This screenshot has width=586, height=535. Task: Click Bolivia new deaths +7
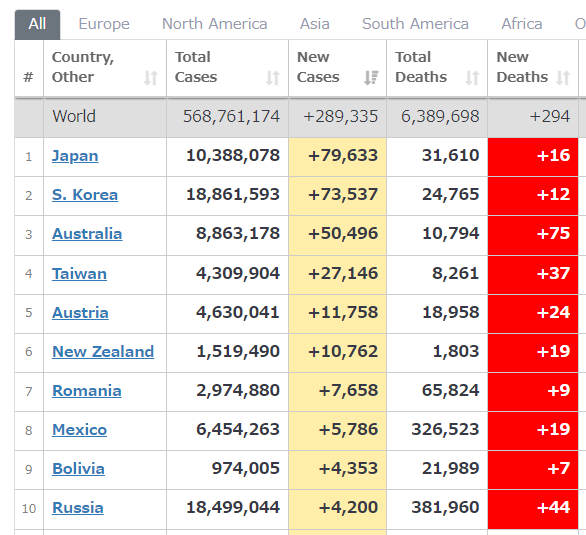point(559,468)
